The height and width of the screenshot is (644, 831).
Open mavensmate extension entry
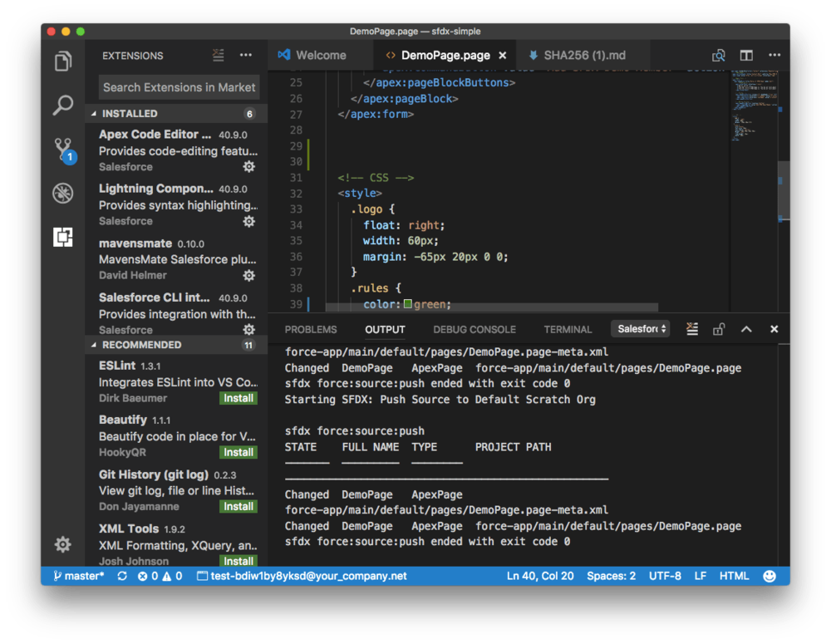point(178,259)
